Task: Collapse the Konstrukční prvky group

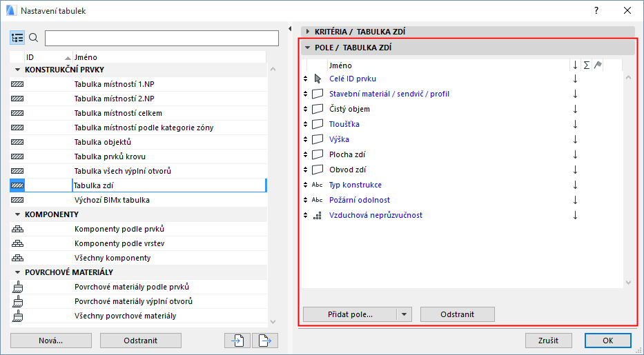Action: pyautogui.click(x=17, y=70)
